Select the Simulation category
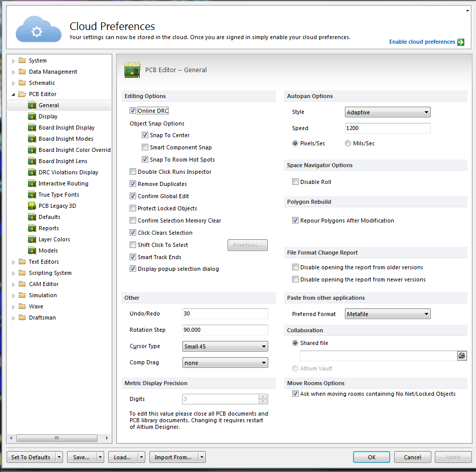 (x=43, y=295)
